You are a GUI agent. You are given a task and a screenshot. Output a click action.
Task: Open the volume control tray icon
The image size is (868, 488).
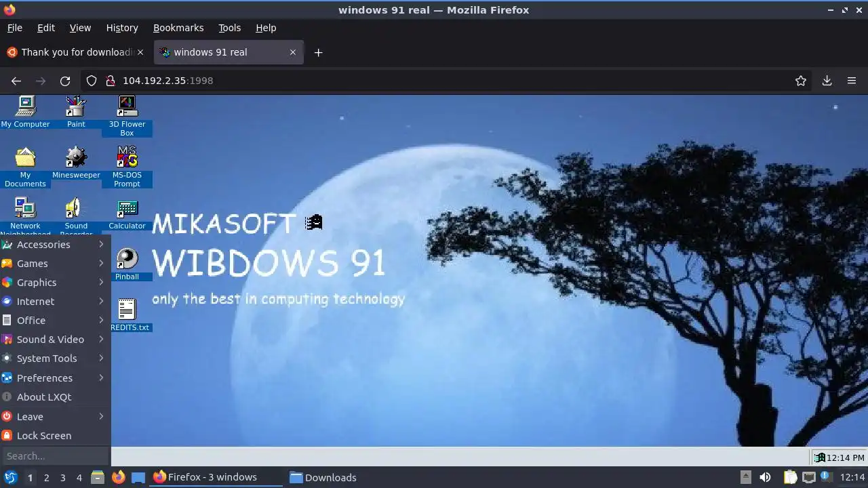coord(765,477)
